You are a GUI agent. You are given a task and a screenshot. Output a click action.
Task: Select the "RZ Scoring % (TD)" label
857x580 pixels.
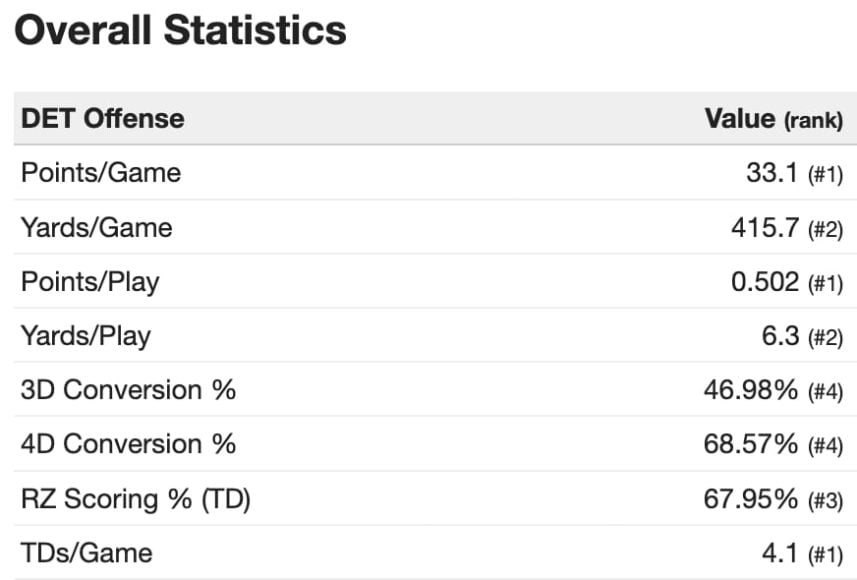pos(135,498)
